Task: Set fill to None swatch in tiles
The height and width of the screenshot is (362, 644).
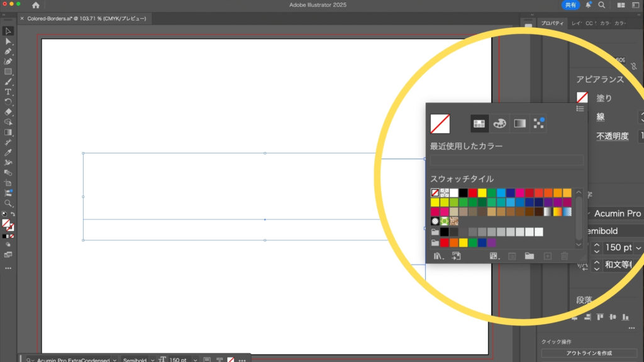Action: point(435,193)
